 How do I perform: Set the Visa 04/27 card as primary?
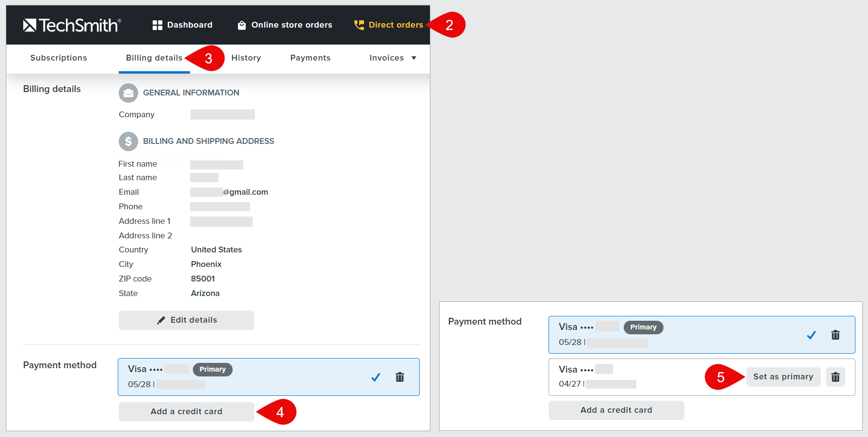[x=783, y=377]
